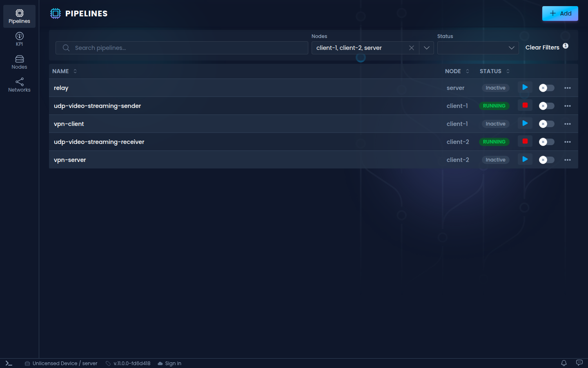Click the version v.11.0.0-fd6d418 label

pyautogui.click(x=128, y=364)
